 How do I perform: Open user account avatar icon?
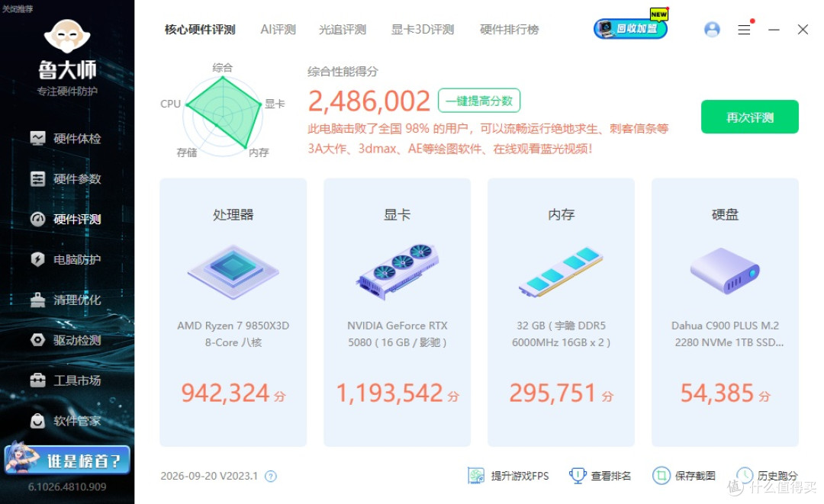(x=712, y=30)
